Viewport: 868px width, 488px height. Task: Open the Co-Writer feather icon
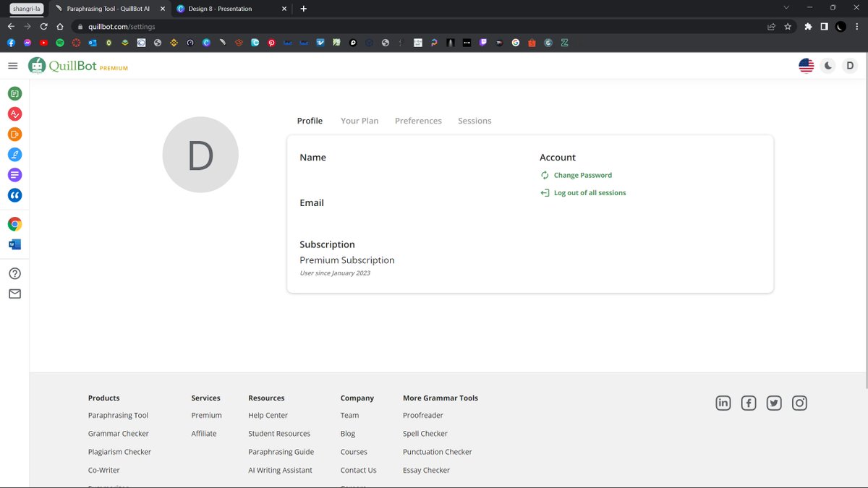14,155
